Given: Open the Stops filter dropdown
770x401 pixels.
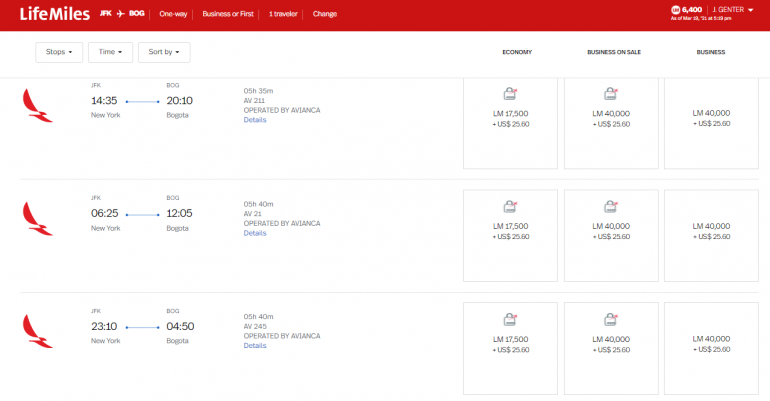Looking at the screenshot, I should point(59,52).
